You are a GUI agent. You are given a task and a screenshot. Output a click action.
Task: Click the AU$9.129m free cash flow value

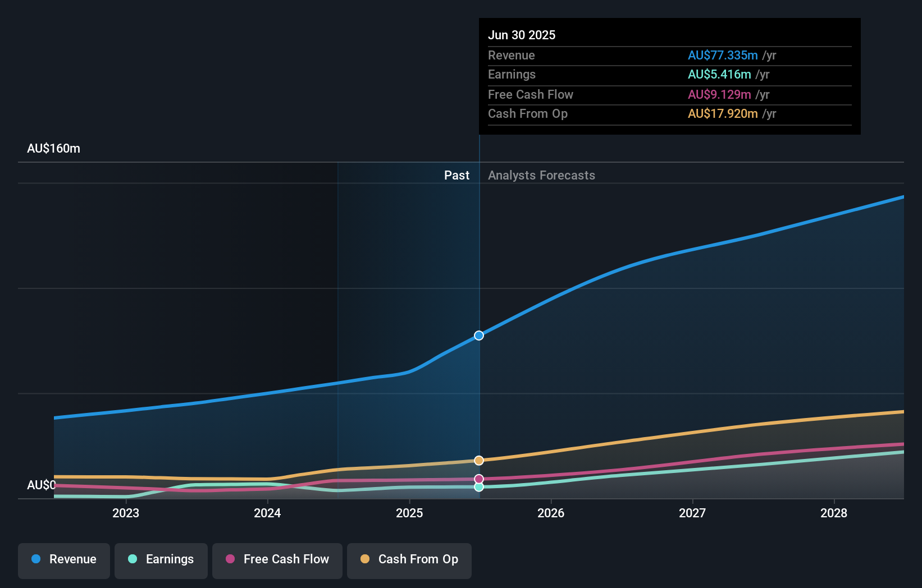[x=719, y=94]
